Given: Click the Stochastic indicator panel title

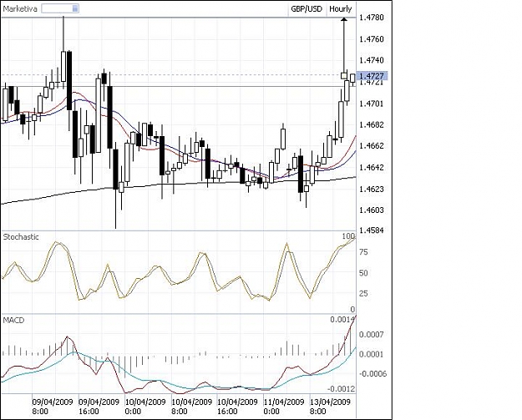Looking at the screenshot, I should 21,237.
